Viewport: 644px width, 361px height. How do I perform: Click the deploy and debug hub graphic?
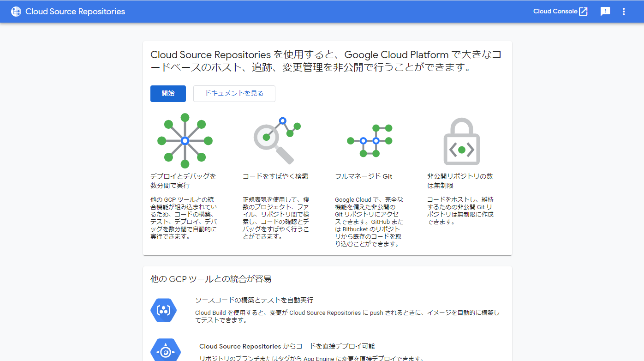pyautogui.click(x=185, y=141)
